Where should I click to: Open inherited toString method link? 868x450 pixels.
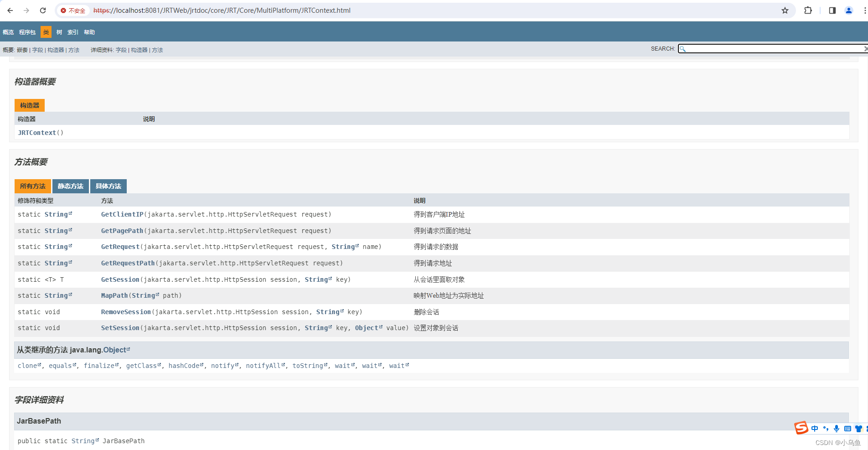coord(310,366)
